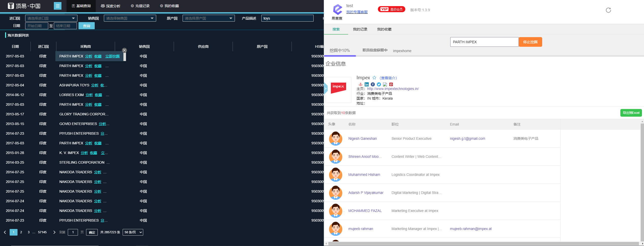Image resolution: width=644 pixels, height=246 pixels.
Task: Click the 结束日期 date field
Action: click(x=65, y=26)
